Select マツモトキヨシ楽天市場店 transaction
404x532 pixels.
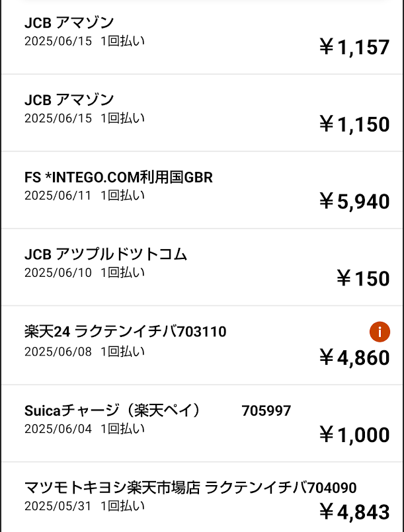coord(202,497)
